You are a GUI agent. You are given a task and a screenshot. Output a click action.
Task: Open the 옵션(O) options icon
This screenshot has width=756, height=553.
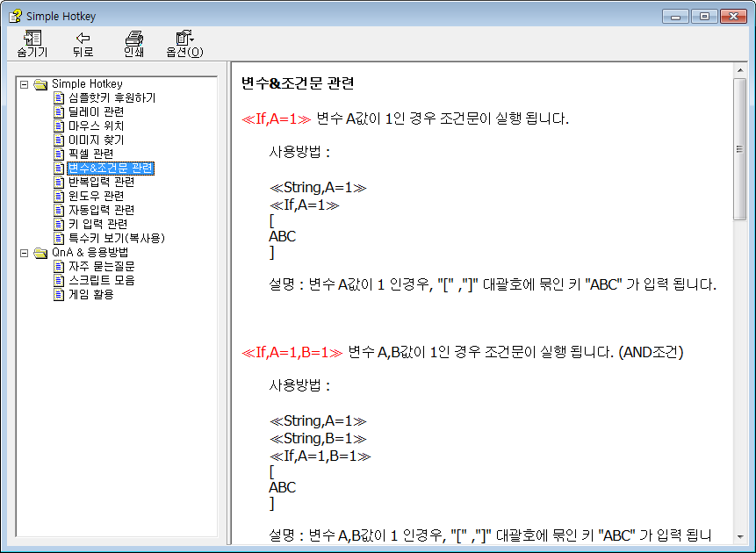(184, 38)
